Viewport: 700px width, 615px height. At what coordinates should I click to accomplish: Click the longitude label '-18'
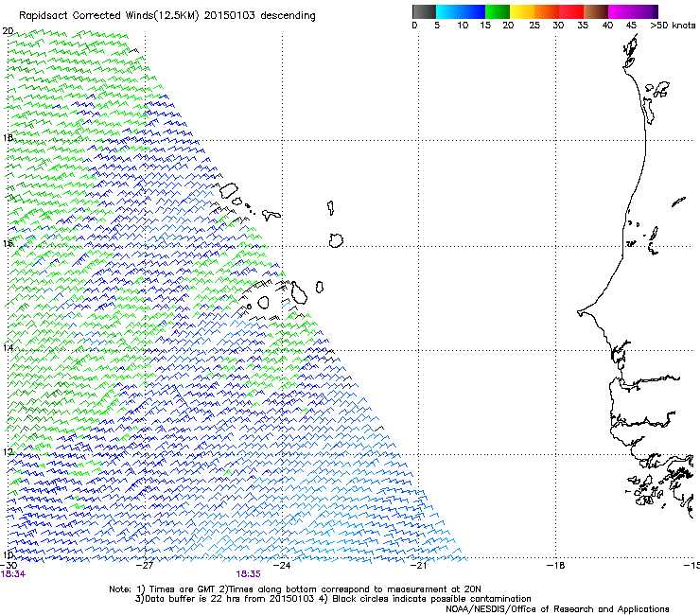click(x=555, y=566)
